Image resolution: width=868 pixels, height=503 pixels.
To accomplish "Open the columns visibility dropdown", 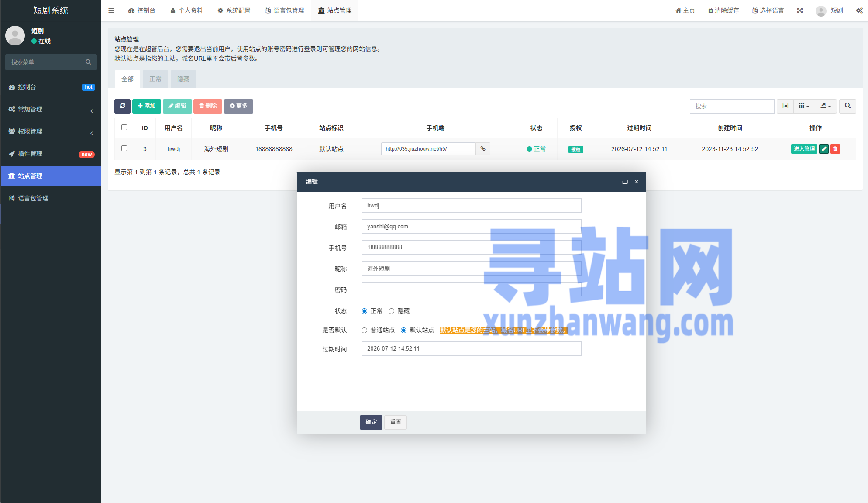I will click(x=804, y=106).
